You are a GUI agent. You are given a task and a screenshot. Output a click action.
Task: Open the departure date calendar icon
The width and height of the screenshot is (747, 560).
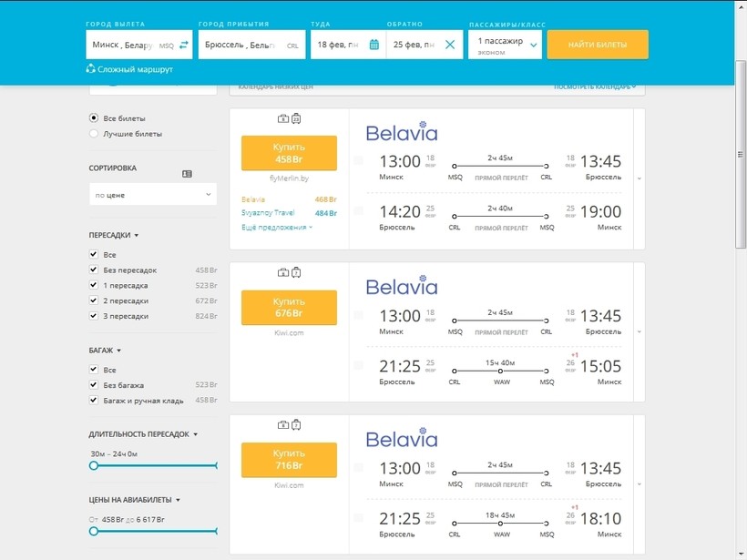click(x=373, y=45)
